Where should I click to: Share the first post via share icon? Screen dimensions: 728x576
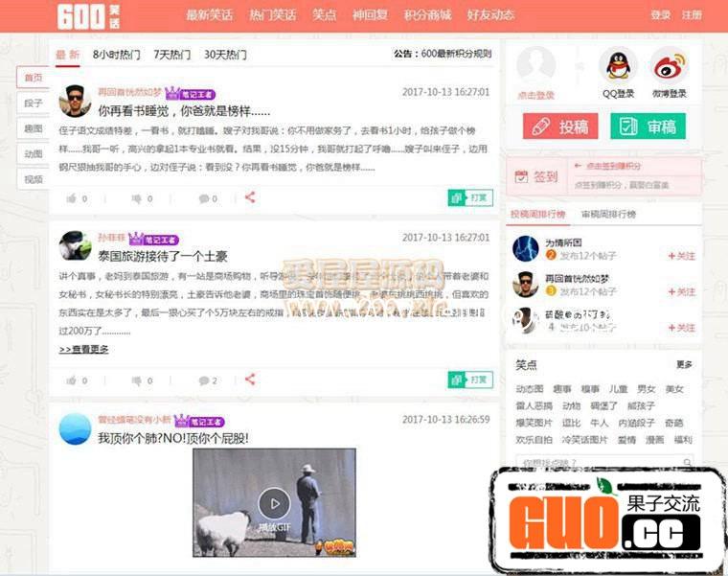250,197
